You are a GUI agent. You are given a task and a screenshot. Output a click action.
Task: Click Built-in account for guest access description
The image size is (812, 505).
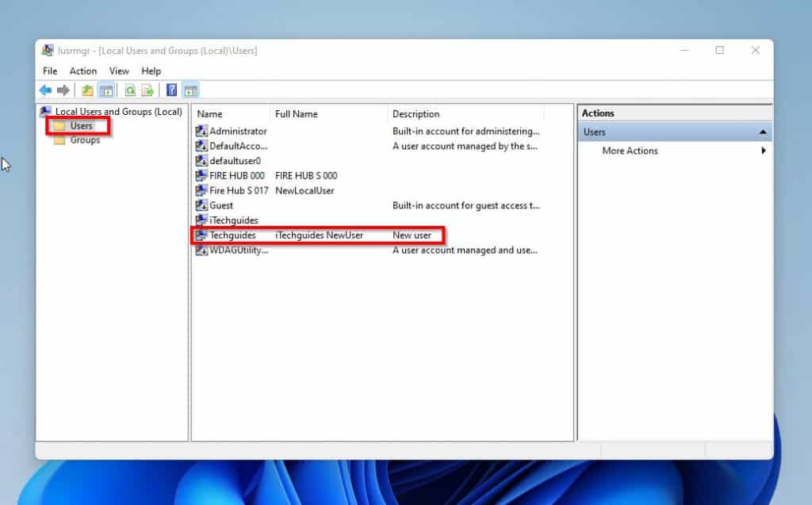pos(466,205)
